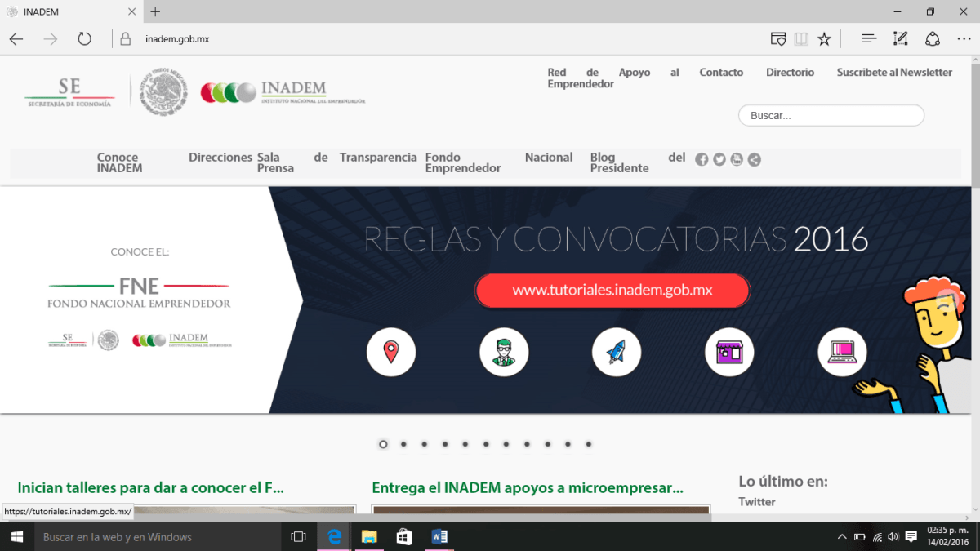Select the INADEM browser tab
The height and width of the screenshot is (551, 980).
click(x=72, y=11)
